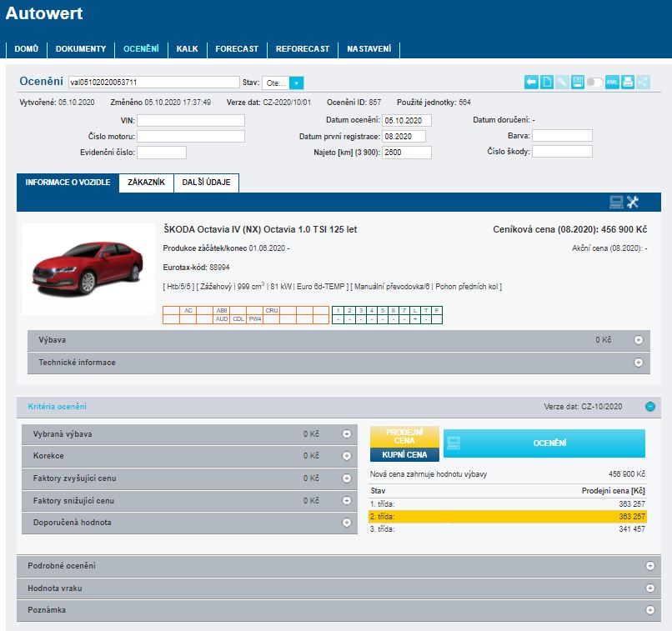
Task: Select the INFORMACE O VOZIDLE tab
Action: tap(68, 183)
